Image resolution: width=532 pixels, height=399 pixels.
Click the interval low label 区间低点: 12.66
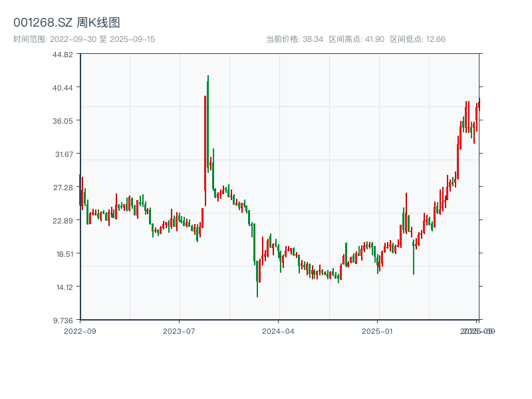(x=418, y=39)
